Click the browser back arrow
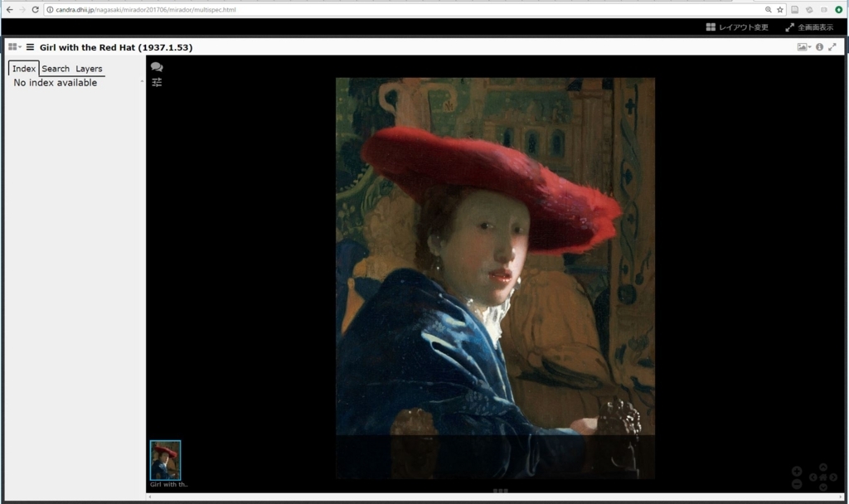The height and width of the screenshot is (504, 849). [9, 9]
